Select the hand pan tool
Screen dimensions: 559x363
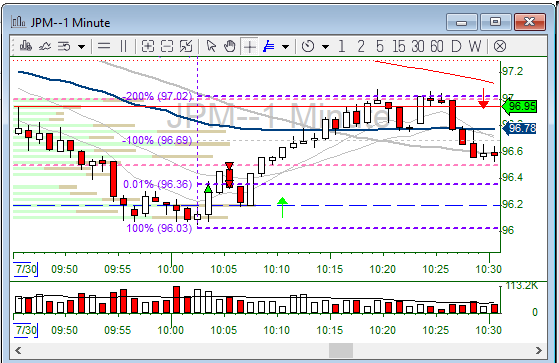(230, 46)
